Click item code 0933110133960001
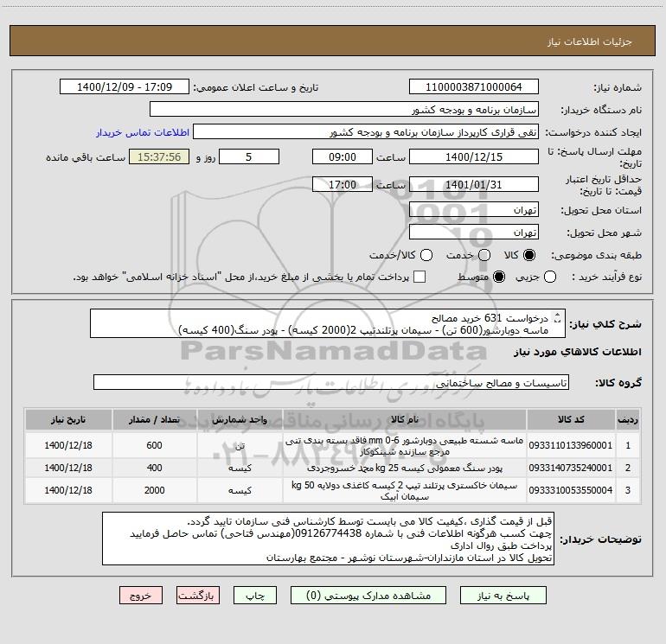 tap(571, 445)
